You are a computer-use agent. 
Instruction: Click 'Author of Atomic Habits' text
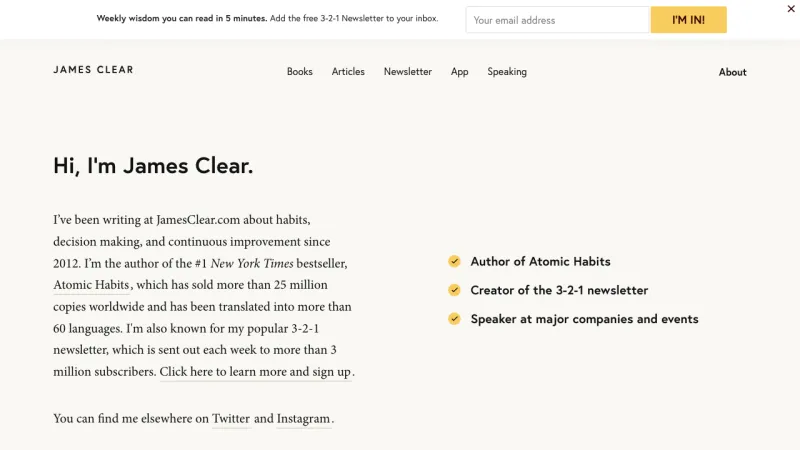540,261
